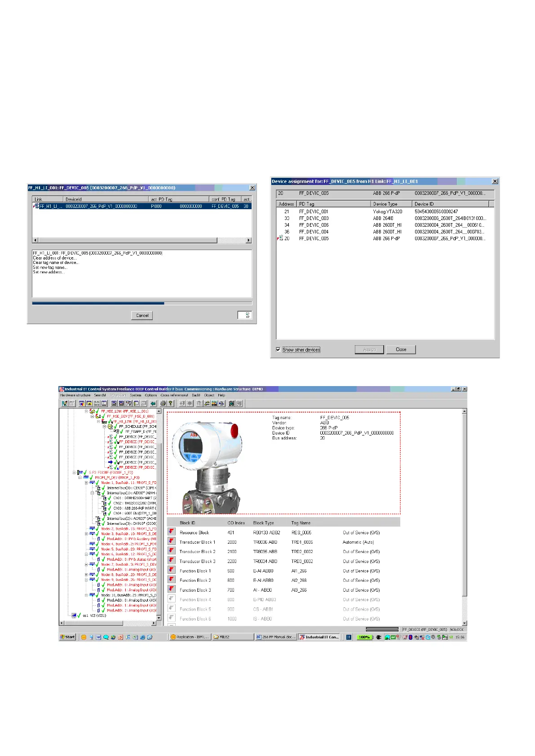The width and height of the screenshot is (535, 756).
Task: Open the Replication - IBM L... taskbar item
Action: tap(190, 637)
